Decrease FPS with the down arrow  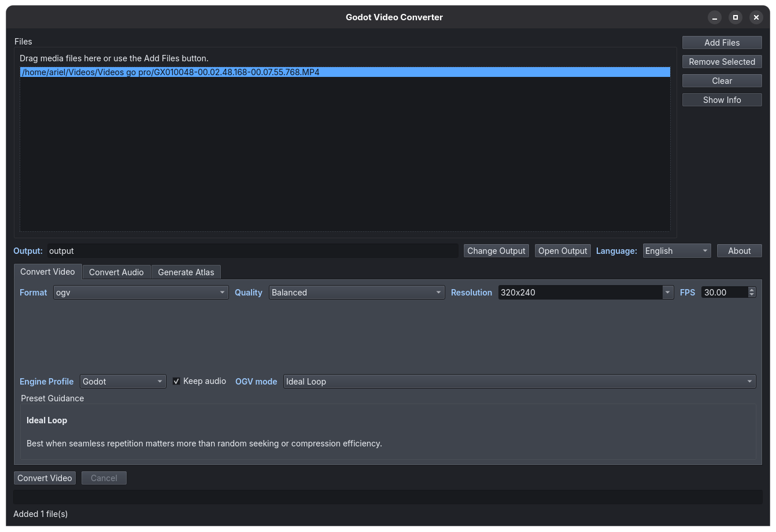coord(752,295)
